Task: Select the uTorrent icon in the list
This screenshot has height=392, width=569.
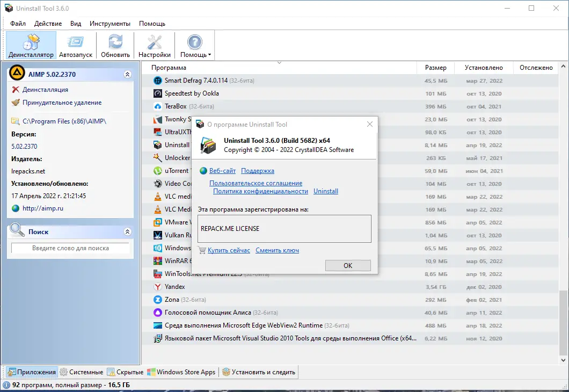Action: tap(157, 170)
